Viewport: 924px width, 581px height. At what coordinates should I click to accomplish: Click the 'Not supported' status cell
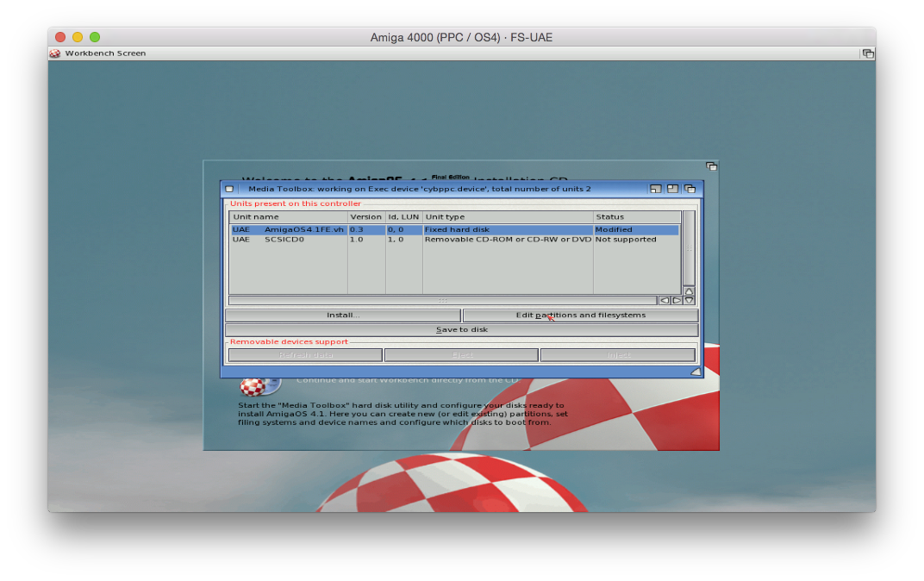[625, 240]
